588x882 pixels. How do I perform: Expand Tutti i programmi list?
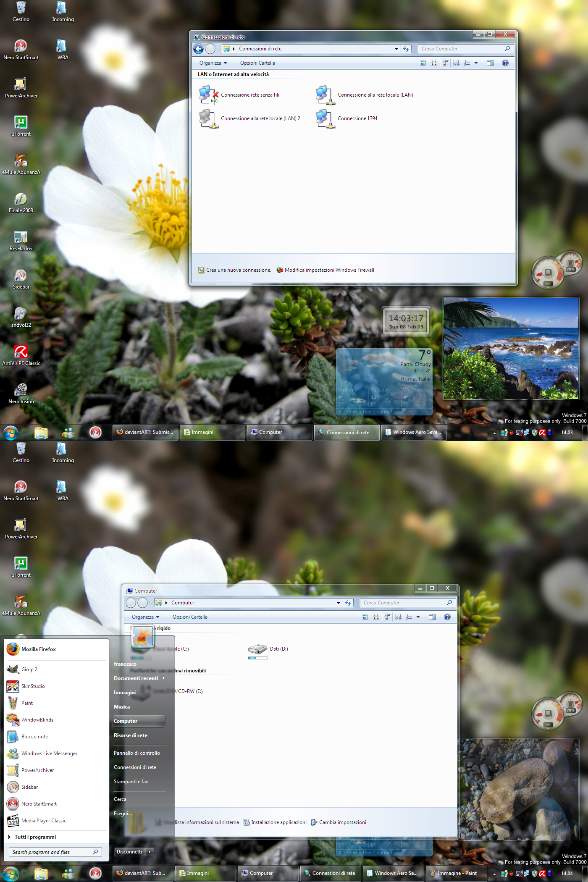click(x=32, y=837)
